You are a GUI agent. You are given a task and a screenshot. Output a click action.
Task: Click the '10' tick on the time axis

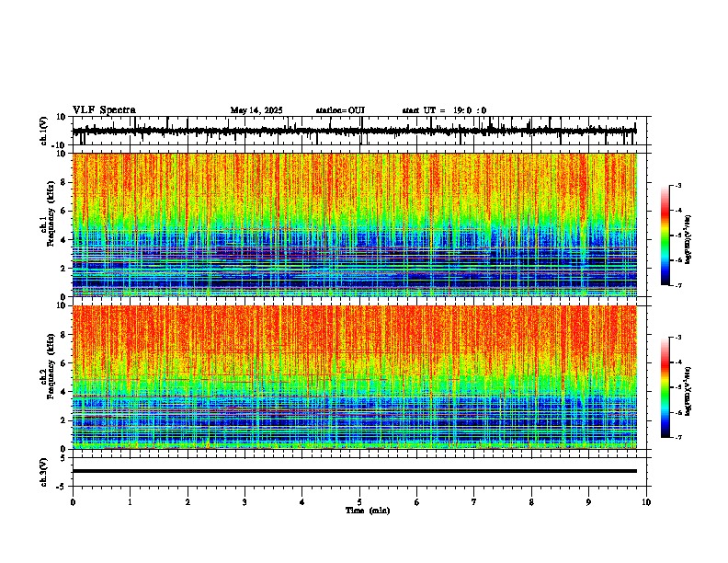646,502
